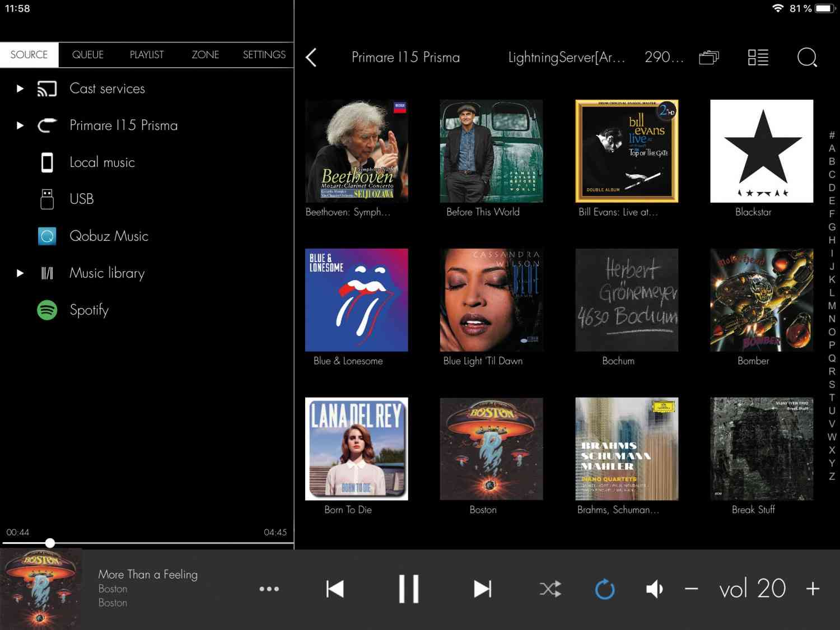Open the Music library icon
Image resolution: width=840 pixels, height=630 pixels.
[x=47, y=273]
